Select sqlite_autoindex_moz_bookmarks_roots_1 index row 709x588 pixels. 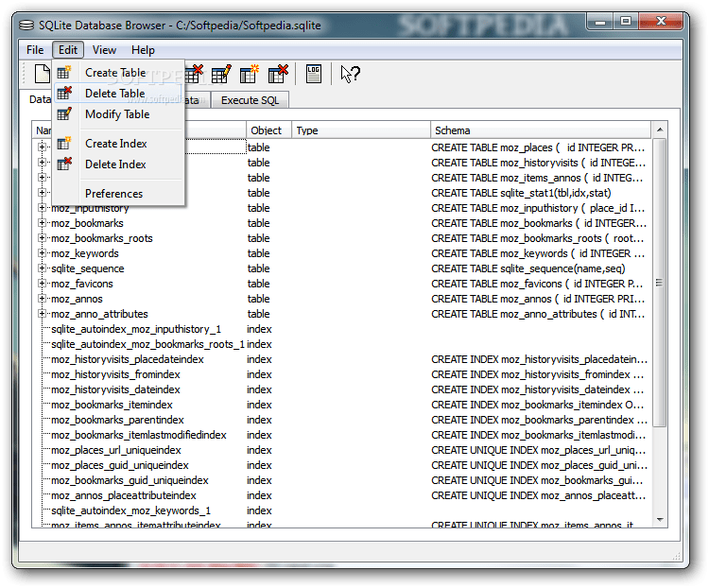pos(341,344)
